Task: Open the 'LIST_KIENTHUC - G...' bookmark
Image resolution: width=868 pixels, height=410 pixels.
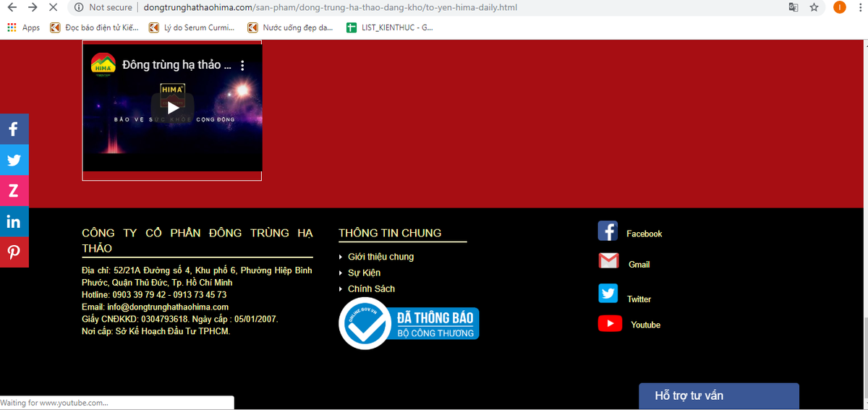Action: click(390, 27)
